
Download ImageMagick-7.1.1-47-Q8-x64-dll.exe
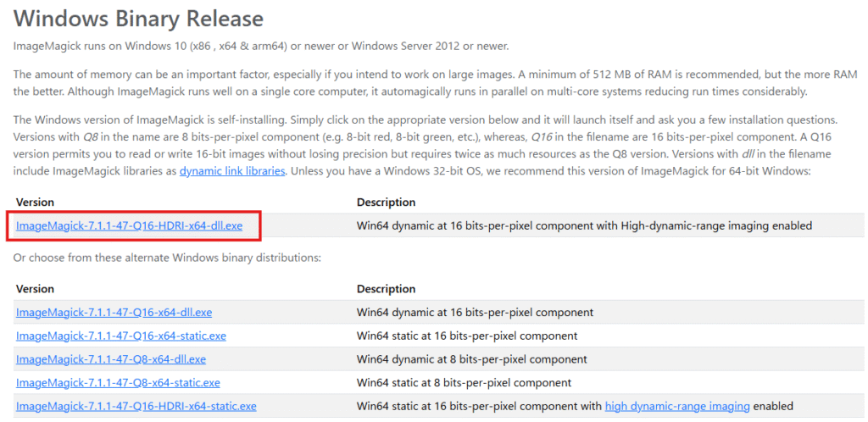point(111,359)
